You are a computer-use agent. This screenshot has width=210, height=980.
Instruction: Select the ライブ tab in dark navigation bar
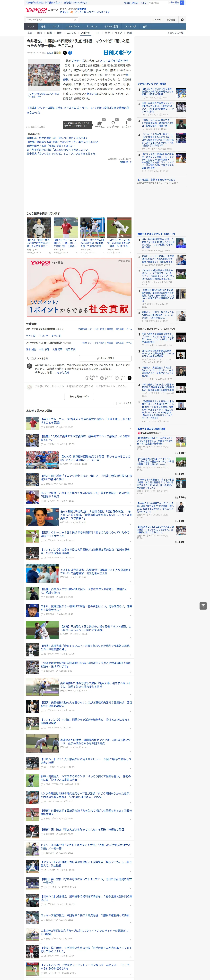coord(56,27)
